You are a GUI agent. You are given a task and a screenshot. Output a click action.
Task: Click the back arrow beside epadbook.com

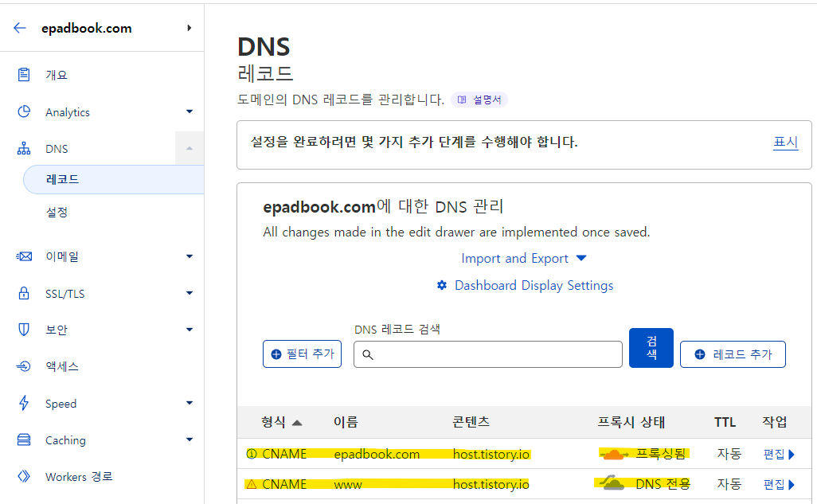tap(20, 28)
